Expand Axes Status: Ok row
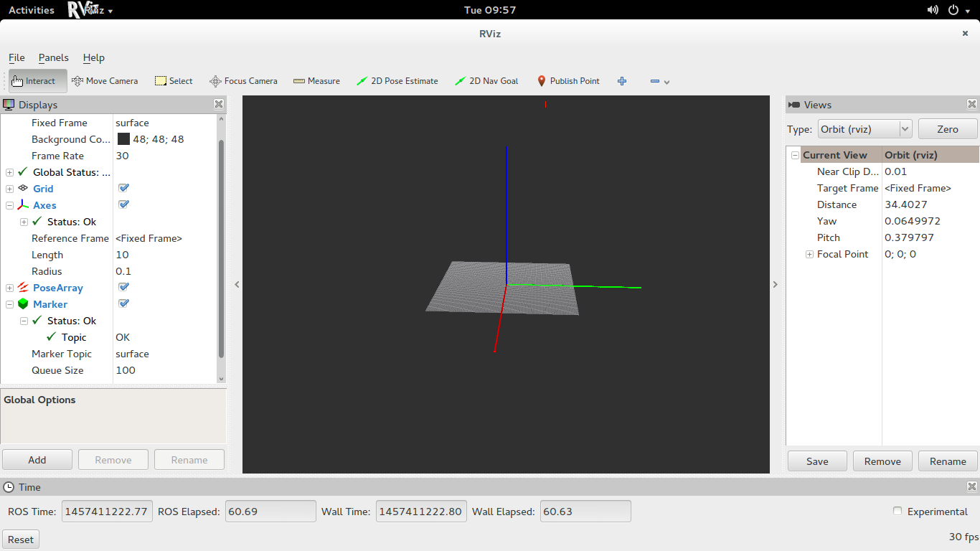This screenshot has width=980, height=551. [24, 222]
